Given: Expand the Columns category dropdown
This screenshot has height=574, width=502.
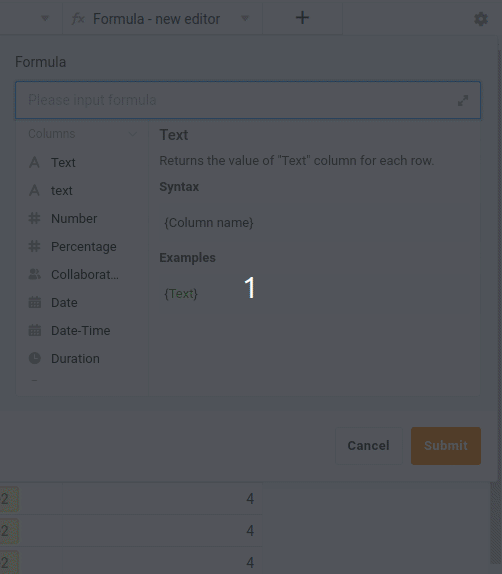Looking at the screenshot, I should [133, 134].
